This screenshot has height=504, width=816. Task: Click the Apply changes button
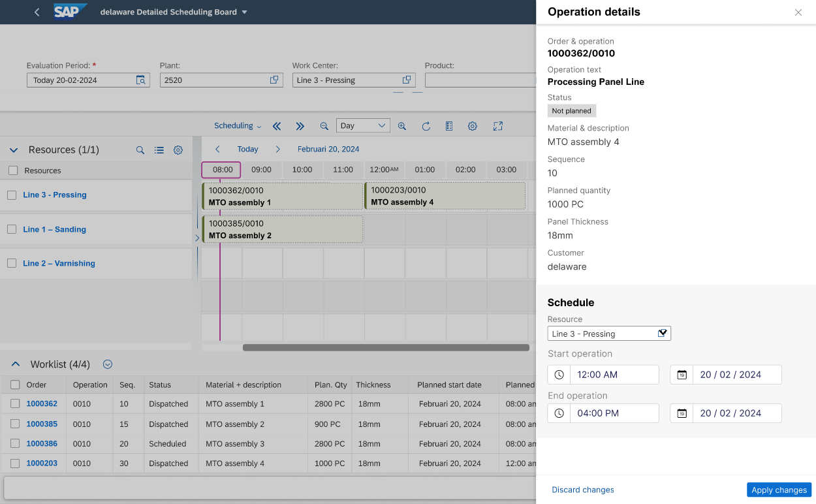tap(779, 490)
